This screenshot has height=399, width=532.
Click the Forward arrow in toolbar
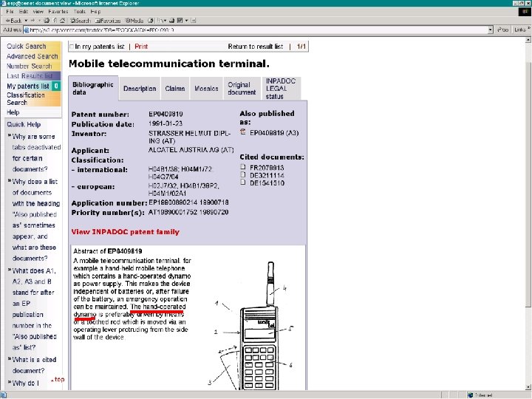coord(33,21)
